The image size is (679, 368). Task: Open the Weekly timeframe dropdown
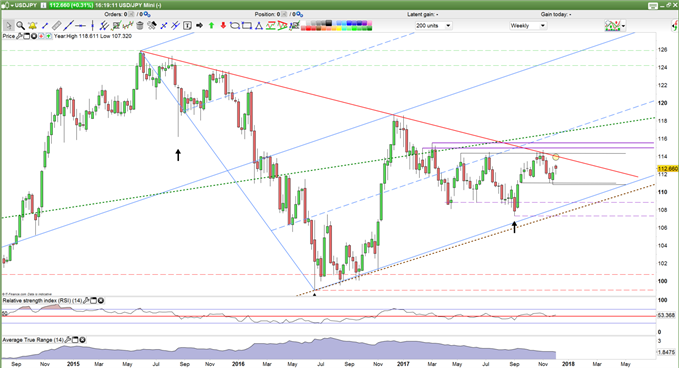tap(528, 26)
